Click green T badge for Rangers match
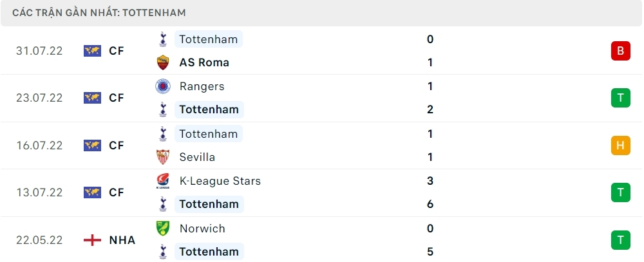The width and height of the screenshot is (644, 262). click(620, 98)
